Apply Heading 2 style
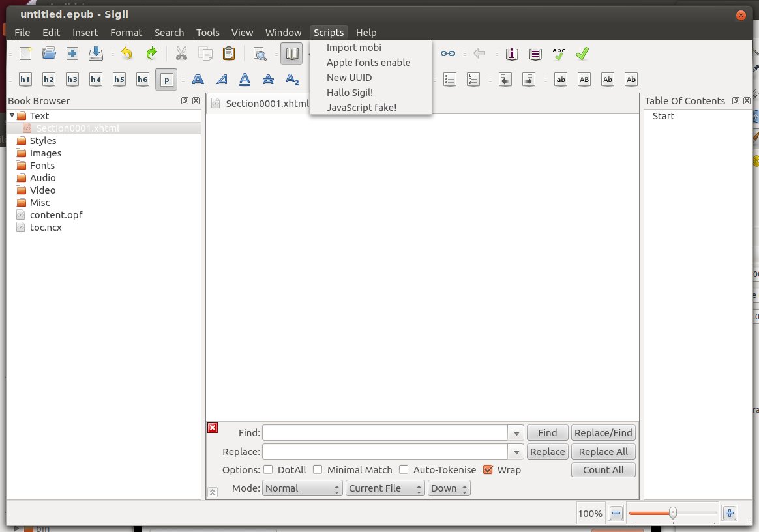 click(49, 80)
